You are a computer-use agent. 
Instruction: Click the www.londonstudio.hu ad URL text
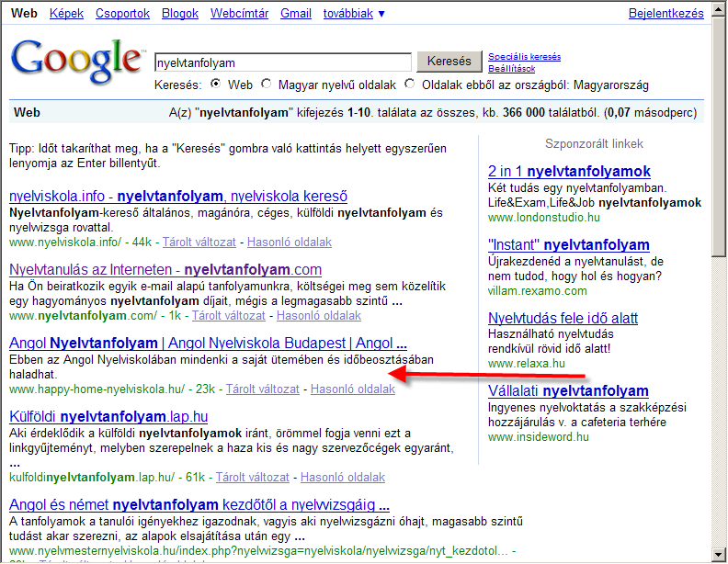click(543, 218)
